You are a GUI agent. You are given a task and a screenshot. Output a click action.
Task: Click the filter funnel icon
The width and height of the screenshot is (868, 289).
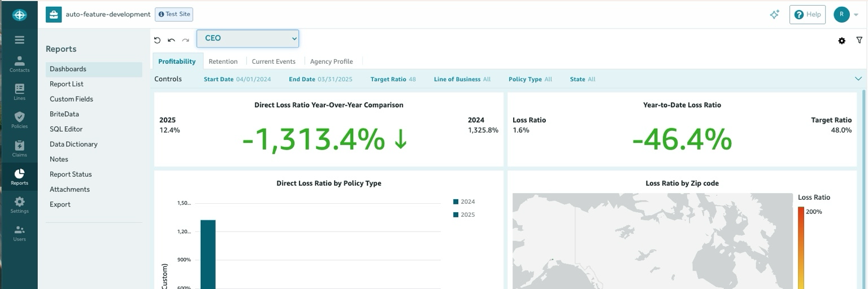pos(860,41)
